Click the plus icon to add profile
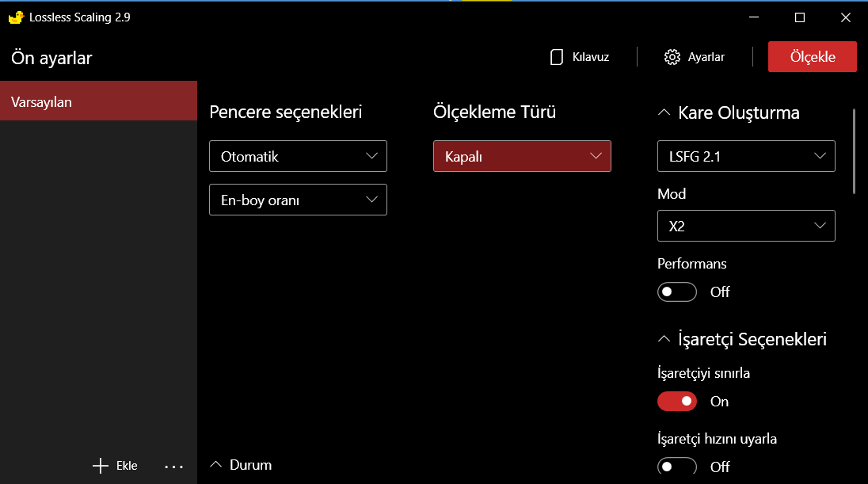The width and height of the screenshot is (868, 484). tap(101, 466)
